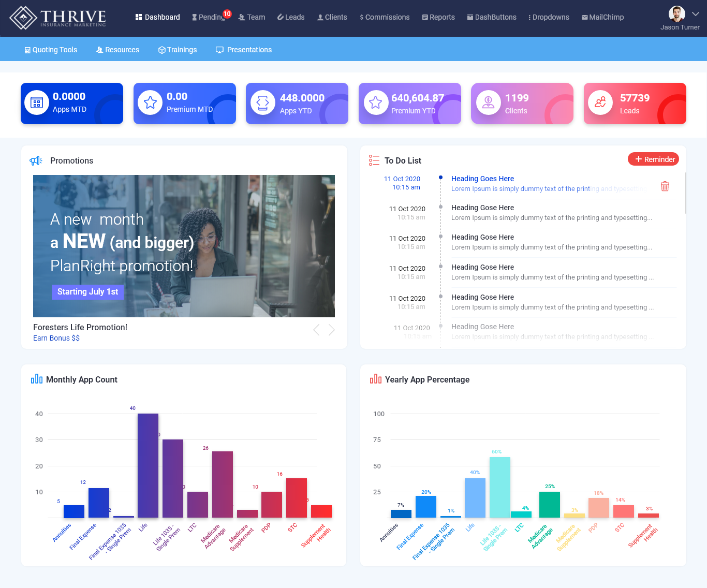Click the Annuities label in Yearly chart
Image resolution: width=707 pixels, height=588 pixels.
[389, 533]
